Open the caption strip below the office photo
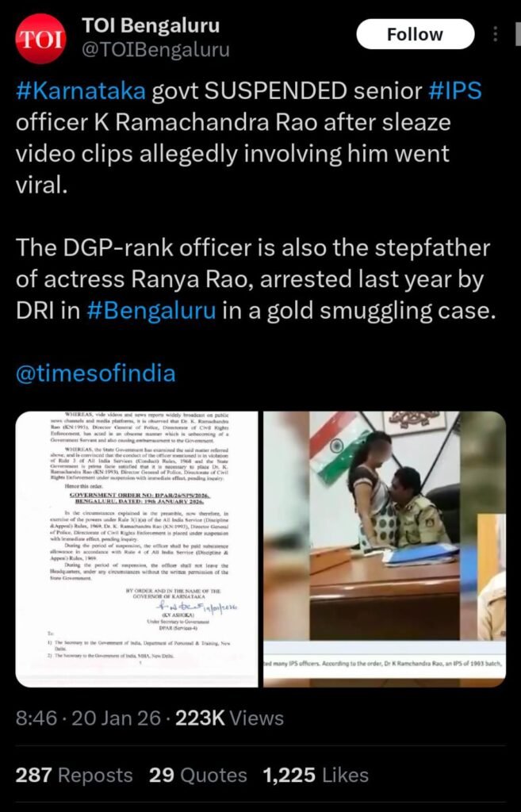Image resolution: width=521 pixels, height=812 pixels. (x=385, y=672)
